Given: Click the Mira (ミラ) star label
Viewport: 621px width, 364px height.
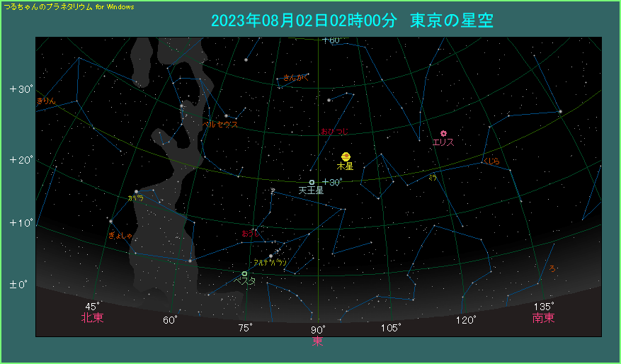Looking at the screenshot, I should click(432, 178).
